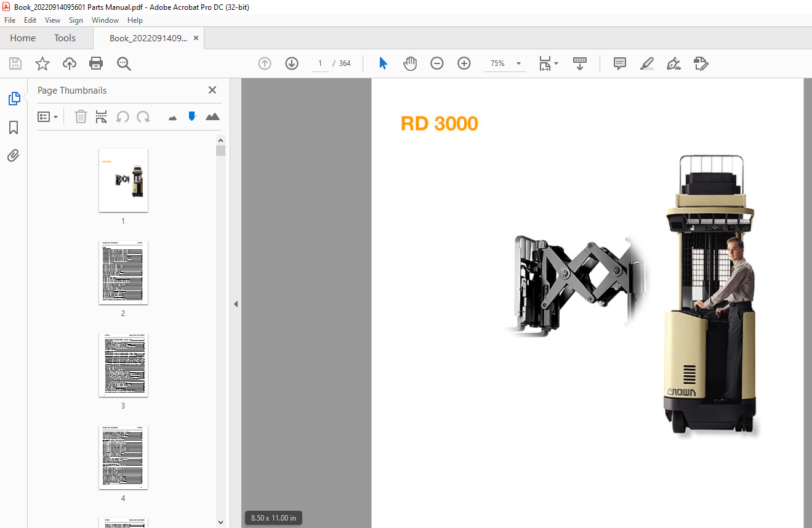The image size is (812, 528).
Task: Close the Book_2022091409 document tab
Action: (196, 38)
